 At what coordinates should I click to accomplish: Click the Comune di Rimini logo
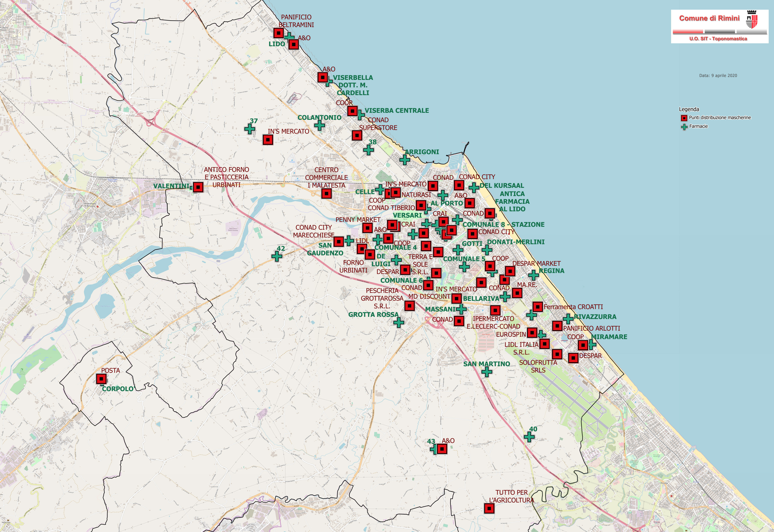(x=720, y=26)
